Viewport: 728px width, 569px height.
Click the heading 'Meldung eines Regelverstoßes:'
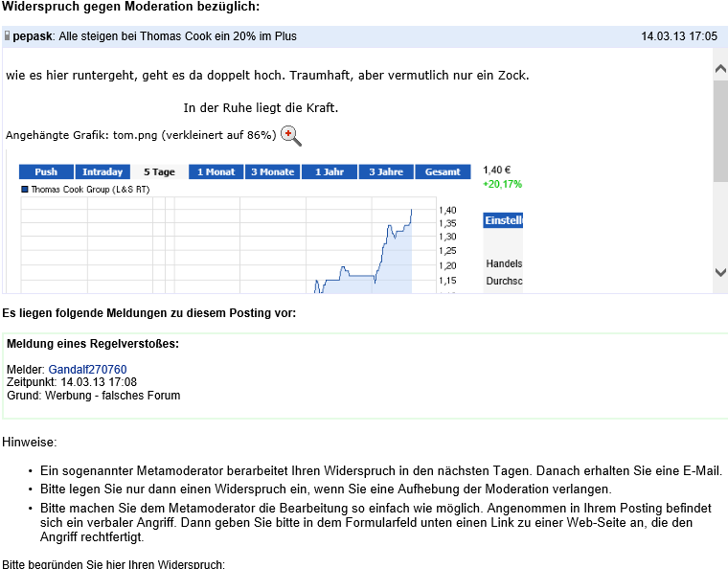92,344
